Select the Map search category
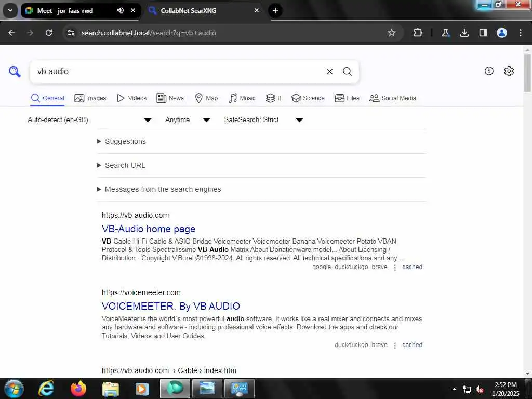The height and width of the screenshot is (399, 532). click(x=206, y=98)
